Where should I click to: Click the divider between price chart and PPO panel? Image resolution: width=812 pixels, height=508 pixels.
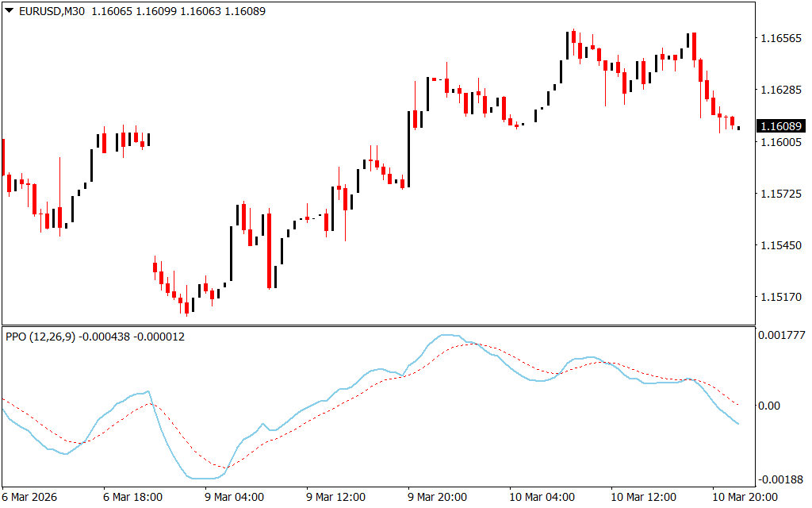378,325
